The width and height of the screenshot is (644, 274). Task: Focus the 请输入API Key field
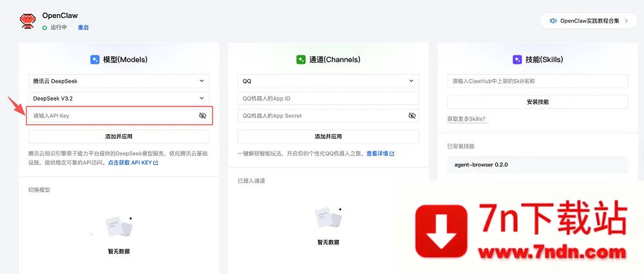pyautogui.click(x=120, y=115)
